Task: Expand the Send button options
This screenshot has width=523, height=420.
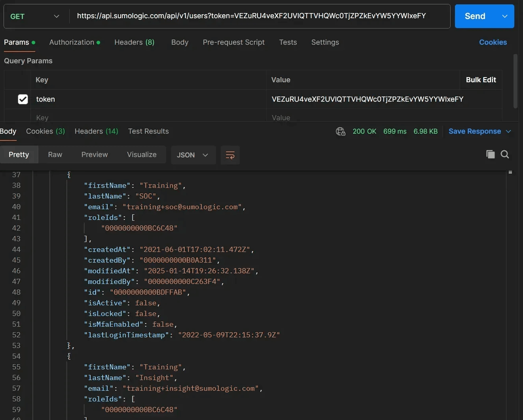Action: (x=504, y=16)
